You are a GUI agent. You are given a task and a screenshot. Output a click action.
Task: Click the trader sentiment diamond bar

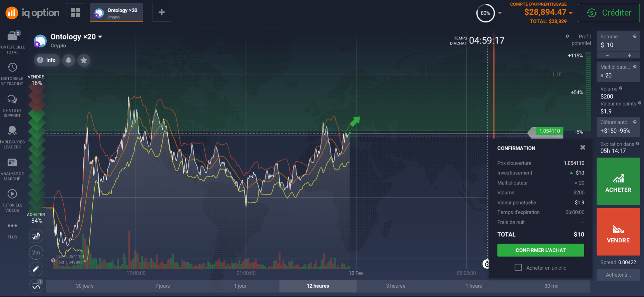tap(37, 148)
